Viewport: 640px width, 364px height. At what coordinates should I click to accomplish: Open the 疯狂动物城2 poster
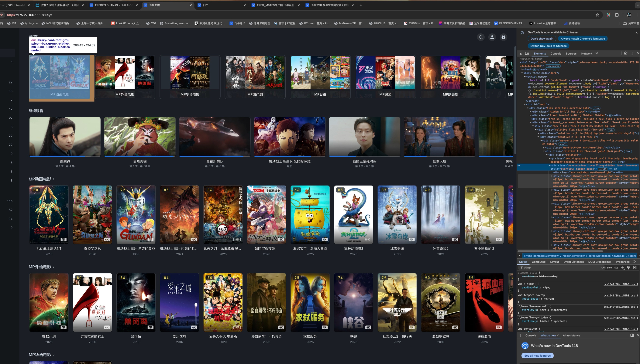point(353,215)
